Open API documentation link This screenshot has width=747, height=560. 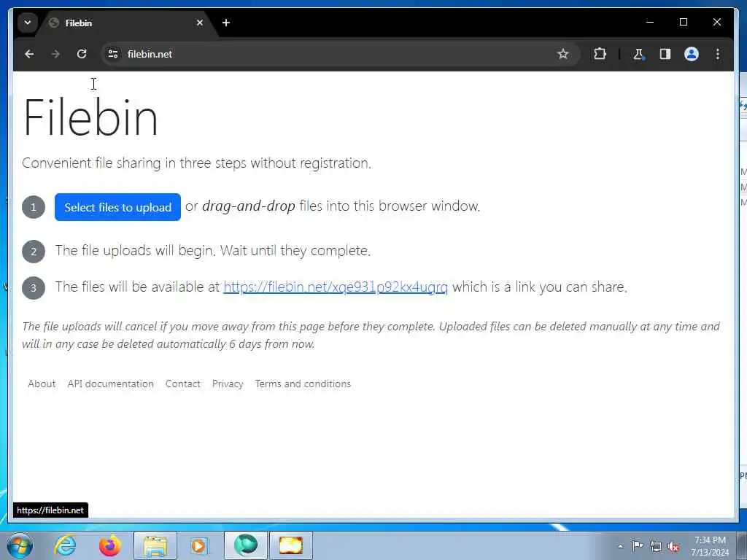point(111,384)
